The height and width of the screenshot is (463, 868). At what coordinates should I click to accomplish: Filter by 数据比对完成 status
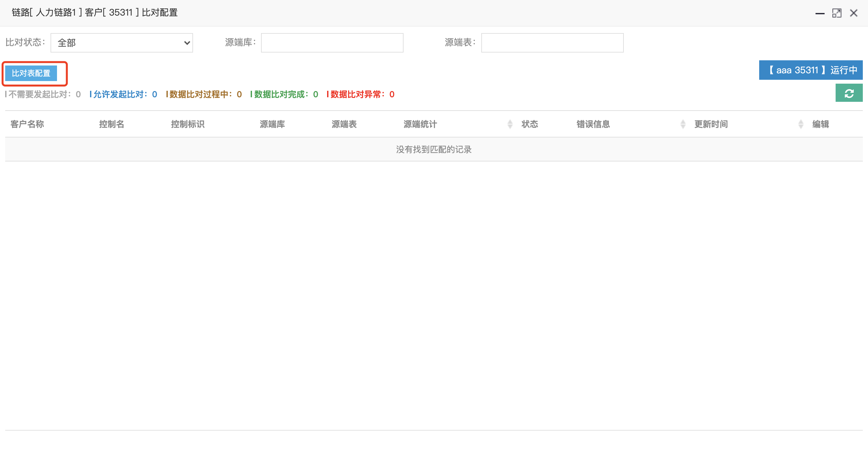click(x=284, y=94)
